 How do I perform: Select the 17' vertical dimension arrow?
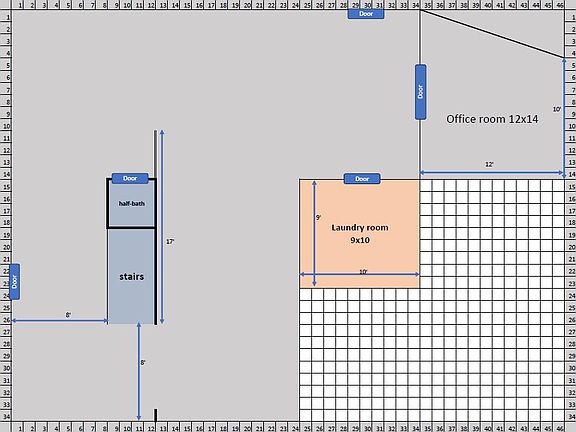(162, 227)
